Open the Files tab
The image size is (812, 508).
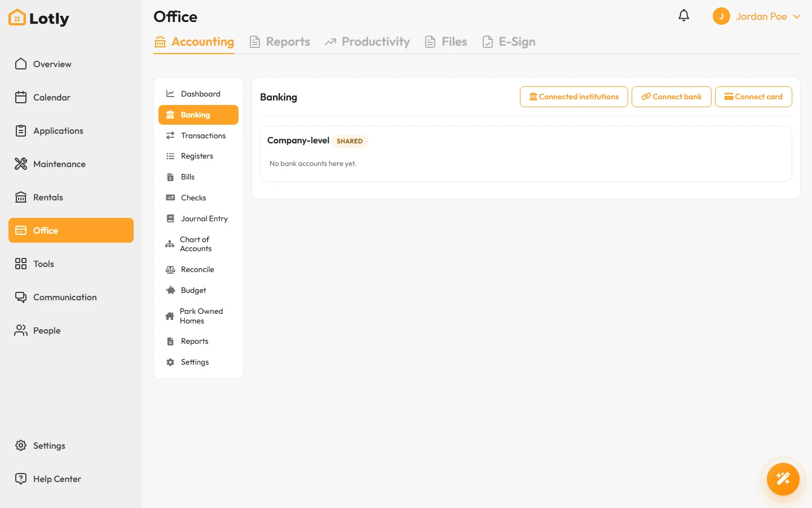click(x=446, y=42)
